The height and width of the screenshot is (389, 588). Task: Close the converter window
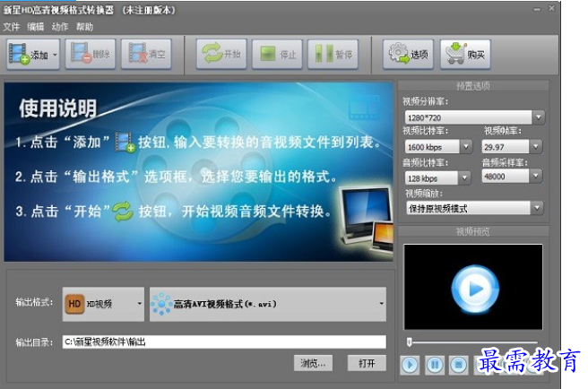[551, 8]
